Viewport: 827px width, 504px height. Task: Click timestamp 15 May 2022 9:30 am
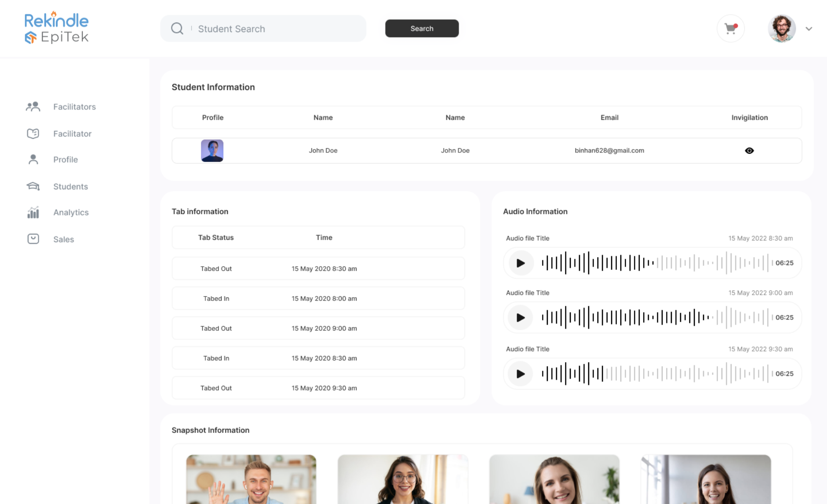click(x=760, y=349)
